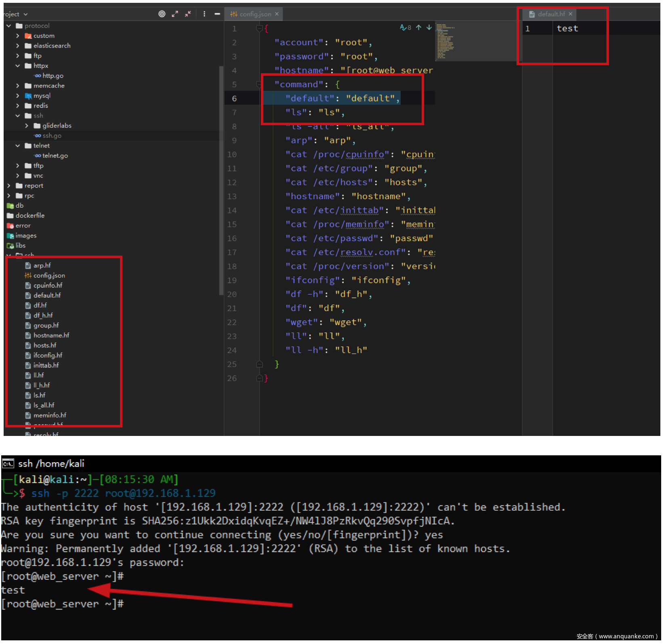Viewport: 664px width, 644px height.
Task: Click the editor minimap preview
Action: pos(445,41)
